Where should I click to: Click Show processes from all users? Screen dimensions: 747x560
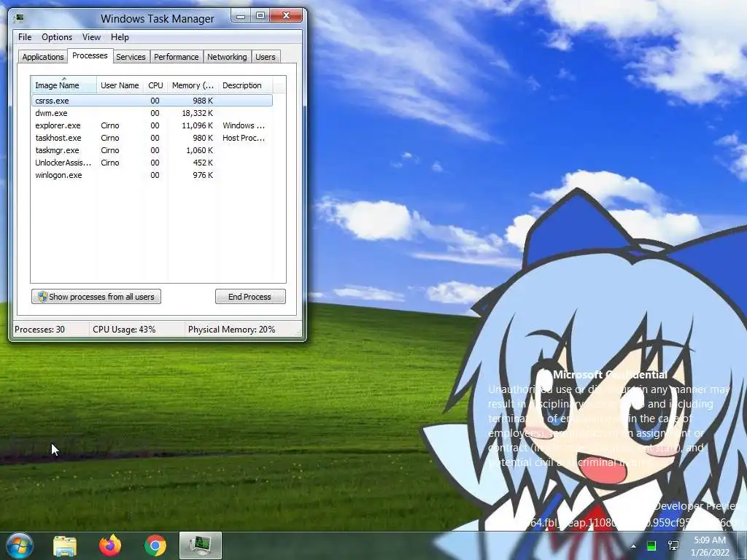(x=96, y=297)
